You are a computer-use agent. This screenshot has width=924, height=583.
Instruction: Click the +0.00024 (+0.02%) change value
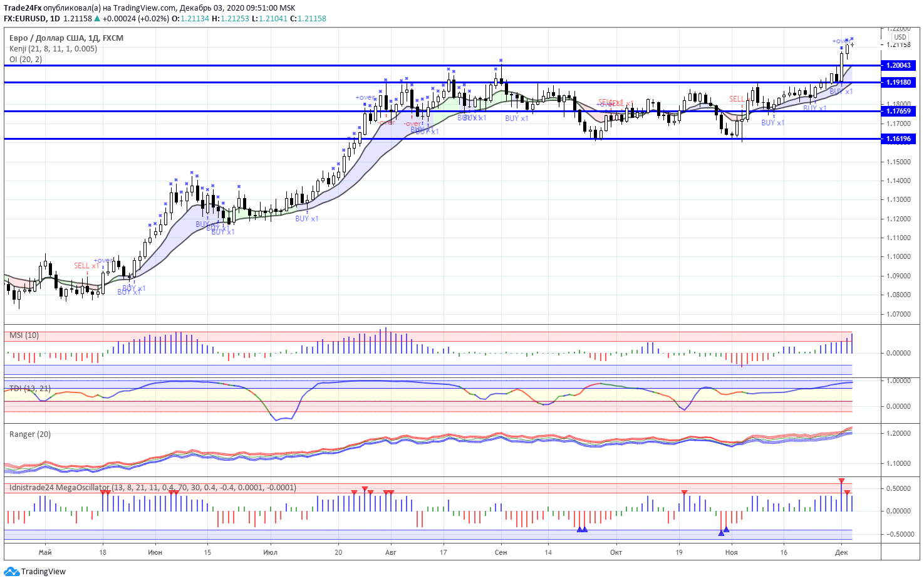click(x=136, y=19)
